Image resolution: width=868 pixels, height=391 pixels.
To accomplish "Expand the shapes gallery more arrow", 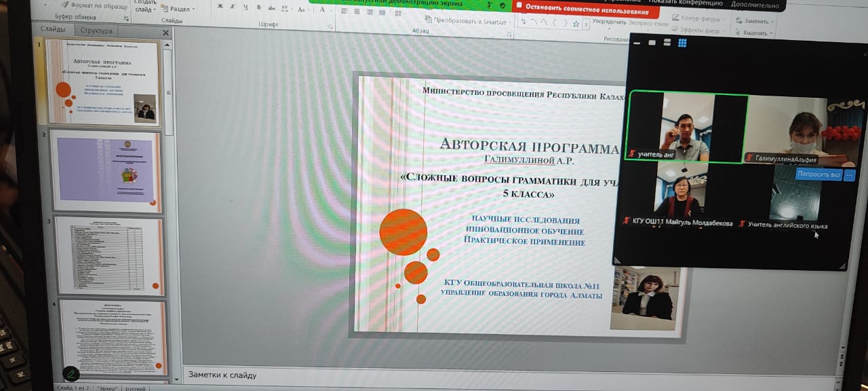I will [x=587, y=24].
